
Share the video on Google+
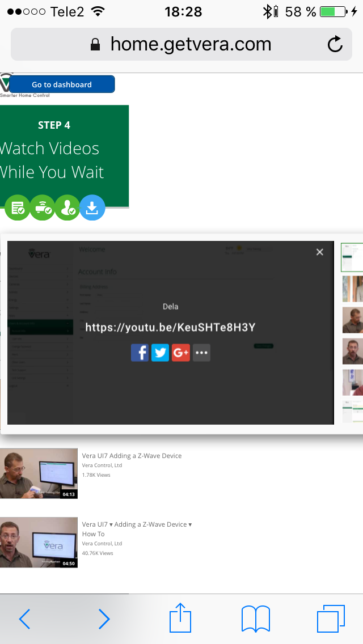click(181, 353)
